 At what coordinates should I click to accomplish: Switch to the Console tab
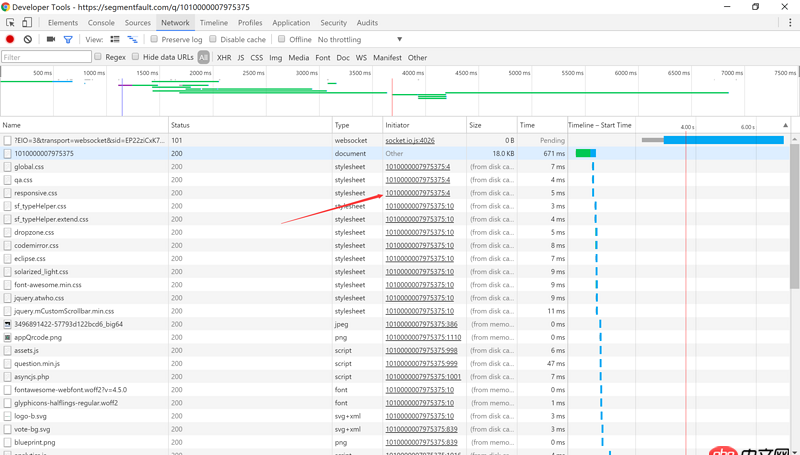[101, 22]
